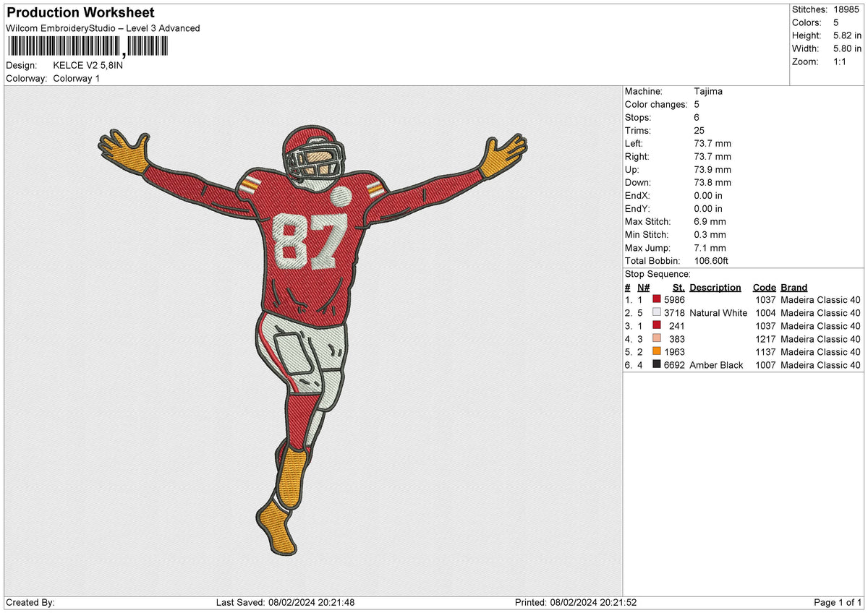Image resolution: width=868 pixels, height=613 pixels.
Task: Click the Description column header
Action: pos(715,287)
